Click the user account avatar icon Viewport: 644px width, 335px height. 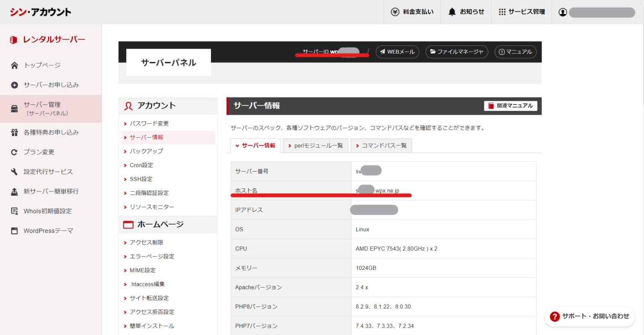coord(563,12)
